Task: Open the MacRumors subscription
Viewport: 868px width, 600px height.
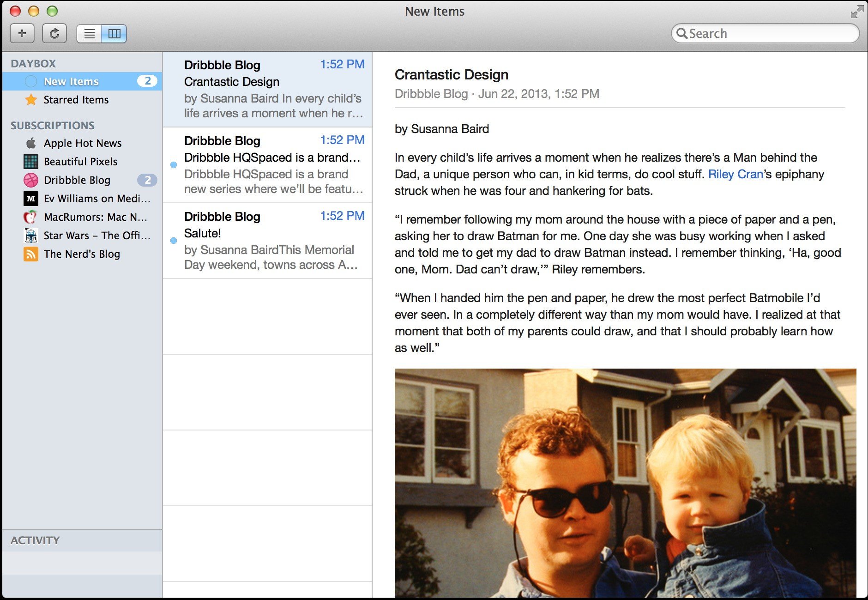Action: click(82, 217)
